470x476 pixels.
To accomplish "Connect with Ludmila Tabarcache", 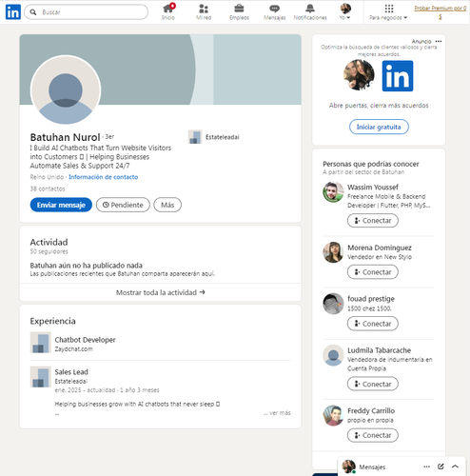I will [373, 384].
